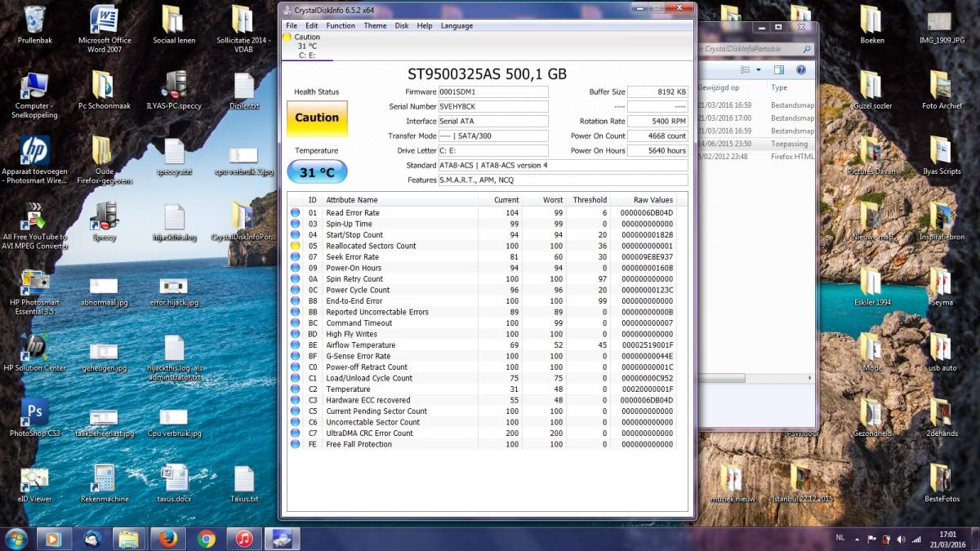Image resolution: width=980 pixels, height=551 pixels.
Task: Click the Attribute Name column header
Action: click(x=352, y=200)
